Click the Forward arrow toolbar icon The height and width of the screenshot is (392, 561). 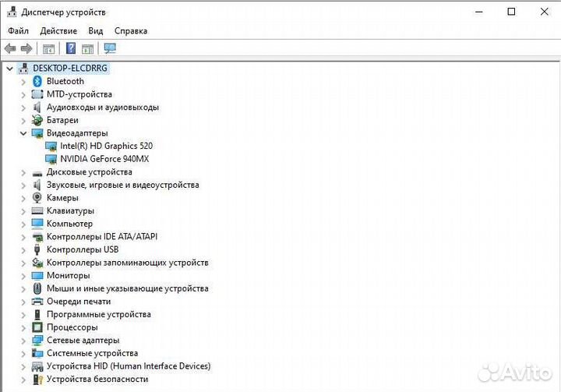26,48
